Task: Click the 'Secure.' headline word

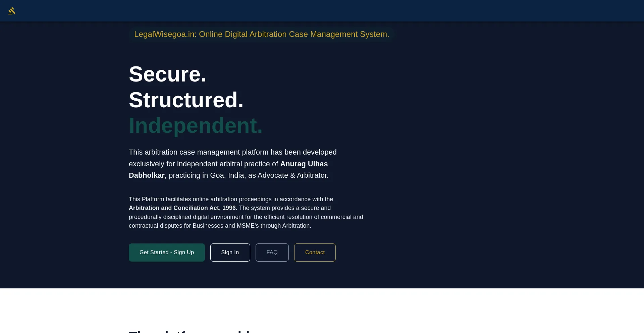Action: click(168, 74)
